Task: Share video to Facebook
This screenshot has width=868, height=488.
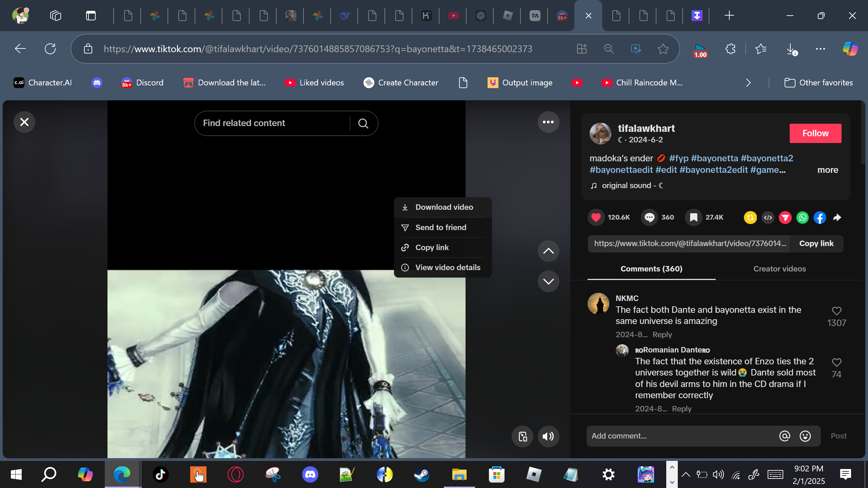Action: [x=820, y=218]
